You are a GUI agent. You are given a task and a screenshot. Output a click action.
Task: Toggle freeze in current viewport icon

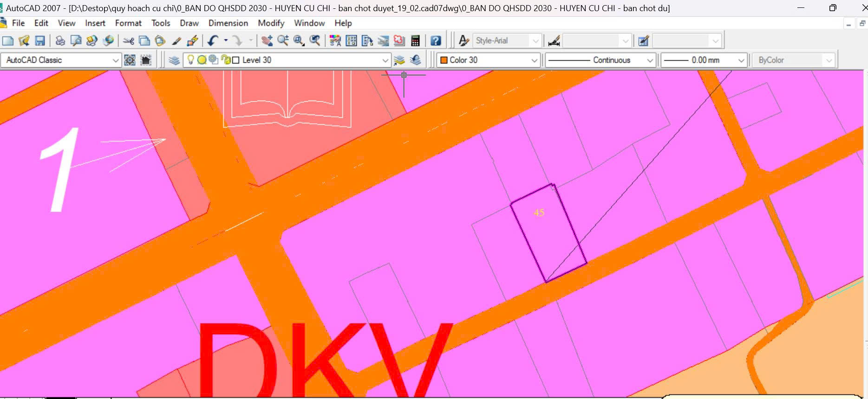click(x=213, y=59)
